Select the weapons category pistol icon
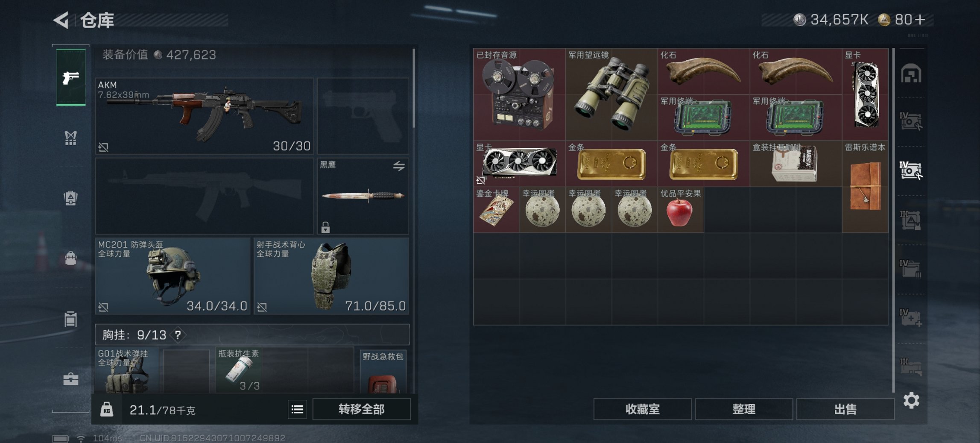980x443 pixels. [70, 78]
